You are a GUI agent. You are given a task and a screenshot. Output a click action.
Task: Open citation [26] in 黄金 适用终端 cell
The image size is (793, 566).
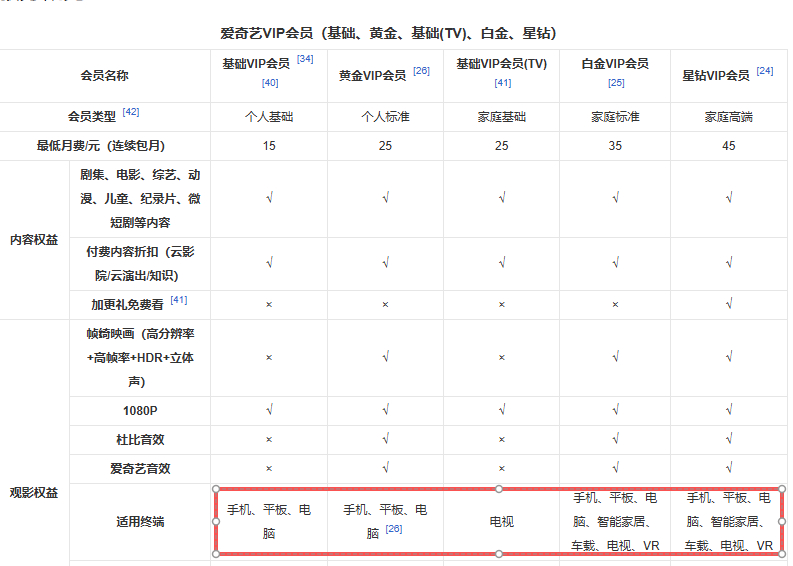click(394, 529)
